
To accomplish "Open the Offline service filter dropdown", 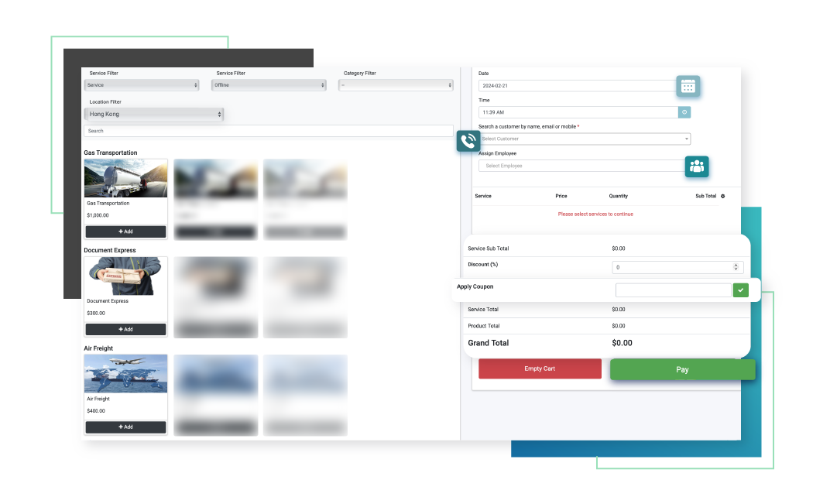I will [269, 85].
